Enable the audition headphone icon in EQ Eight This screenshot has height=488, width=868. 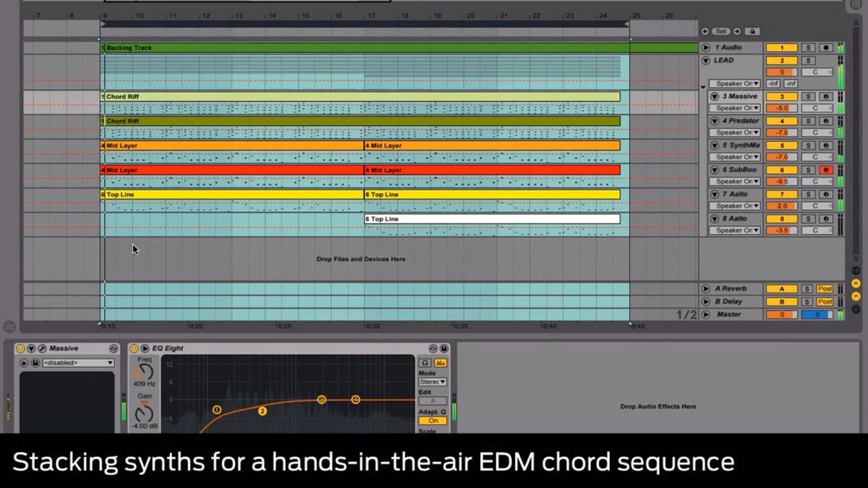coord(425,363)
